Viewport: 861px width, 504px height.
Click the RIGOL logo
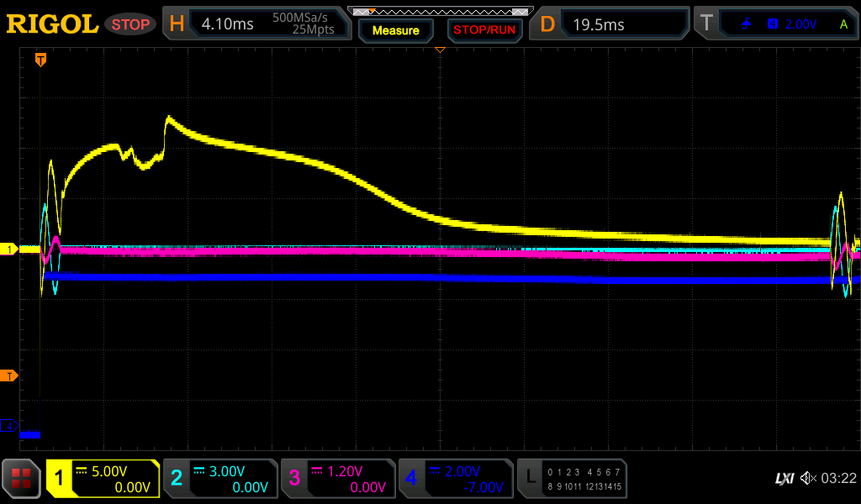click(x=52, y=24)
